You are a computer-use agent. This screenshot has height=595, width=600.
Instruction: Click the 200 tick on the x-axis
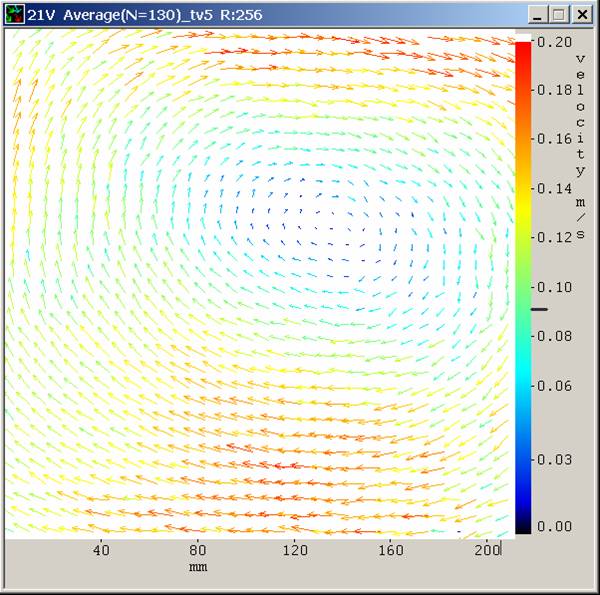click(487, 550)
